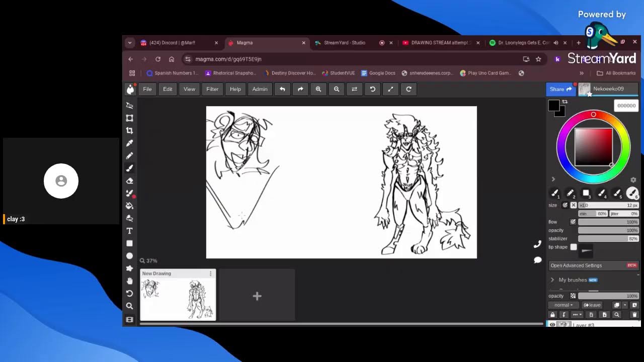Toggle the X button beside size

tap(573, 205)
